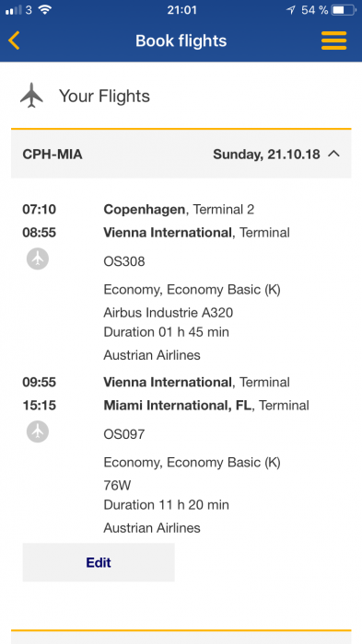
Task: Tap Miami International, FL arrival row
Action: point(206,406)
